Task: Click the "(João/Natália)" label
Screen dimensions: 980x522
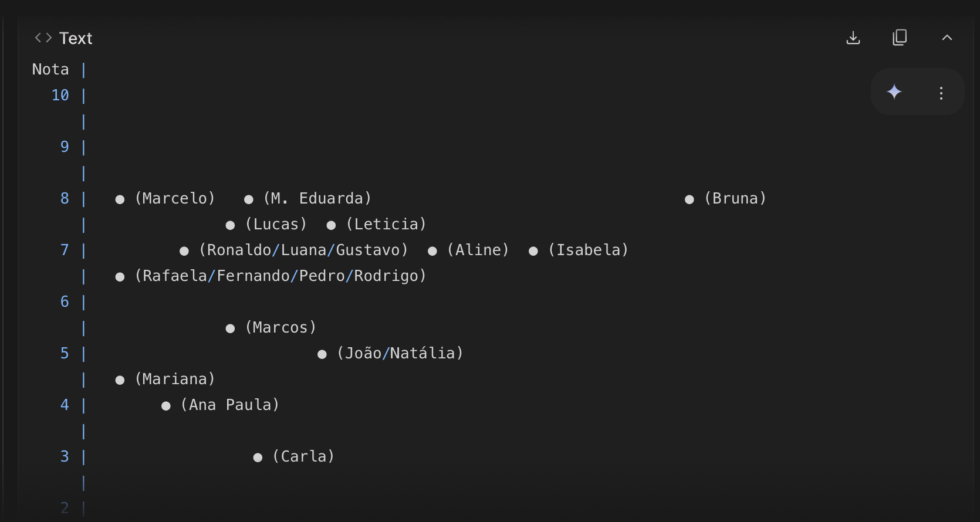Action: pos(400,354)
